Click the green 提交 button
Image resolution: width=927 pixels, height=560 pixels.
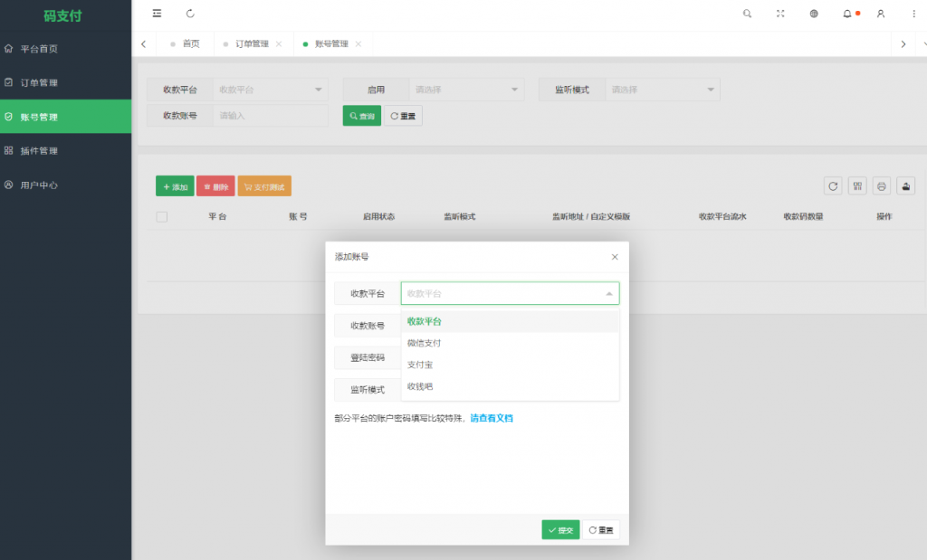560,530
